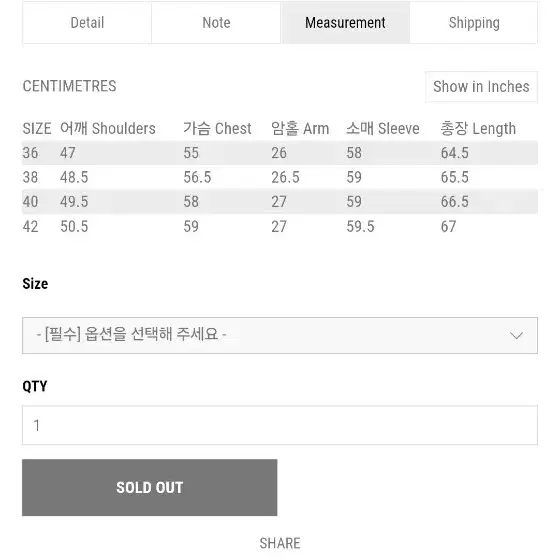Select the size 40 measurement row

coord(280,201)
